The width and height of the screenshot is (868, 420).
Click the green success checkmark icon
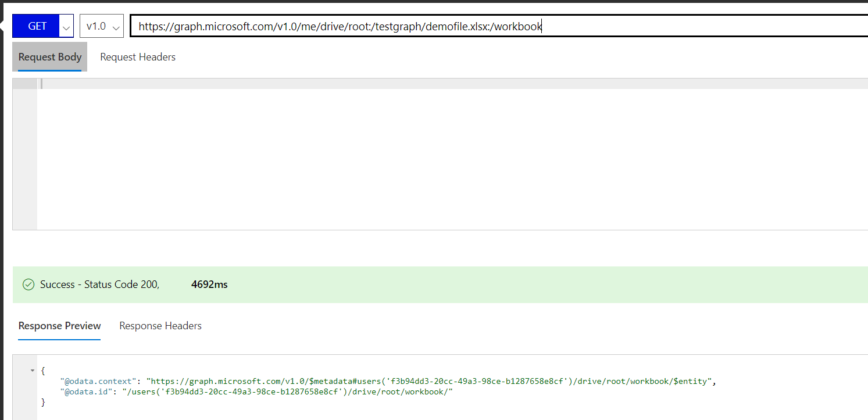pyautogui.click(x=28, y=284)
